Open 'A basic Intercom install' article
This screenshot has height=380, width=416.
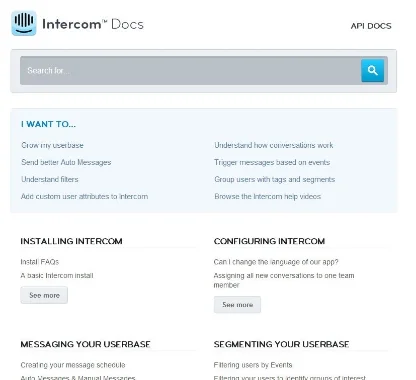(x=57, y=276)
